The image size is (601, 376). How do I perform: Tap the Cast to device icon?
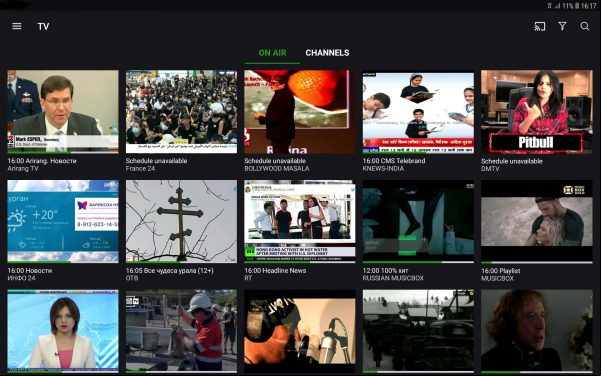(540, 26)
